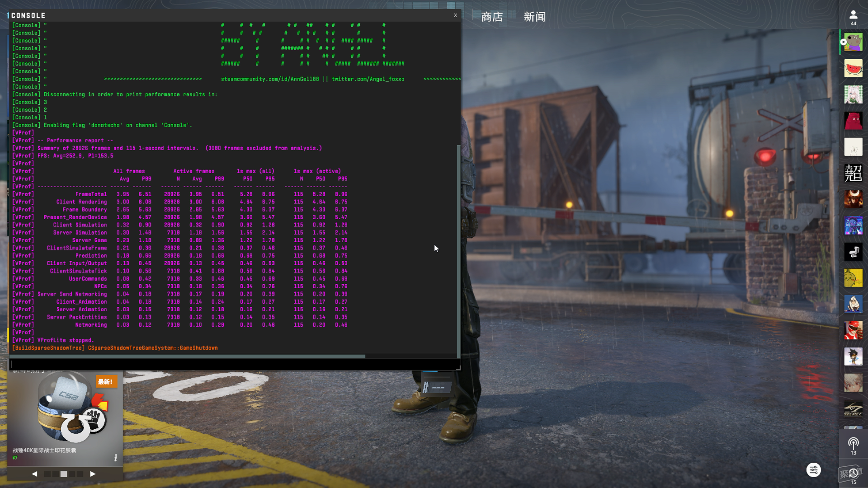The height and width of the screenshot is (488, 868).
Task: Select the green frog avatar friend
Action: pos(853,42)
